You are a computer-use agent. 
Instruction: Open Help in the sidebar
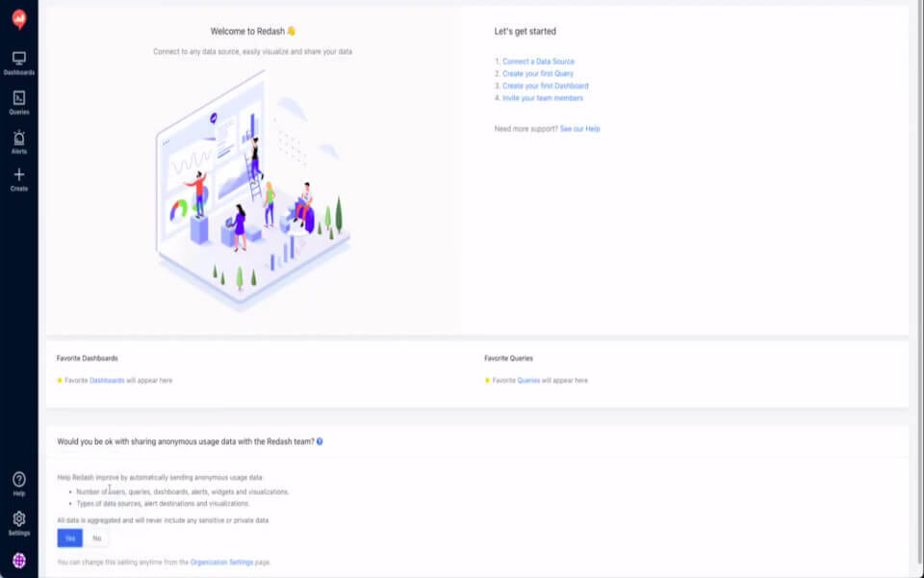(x=19, y=485)
